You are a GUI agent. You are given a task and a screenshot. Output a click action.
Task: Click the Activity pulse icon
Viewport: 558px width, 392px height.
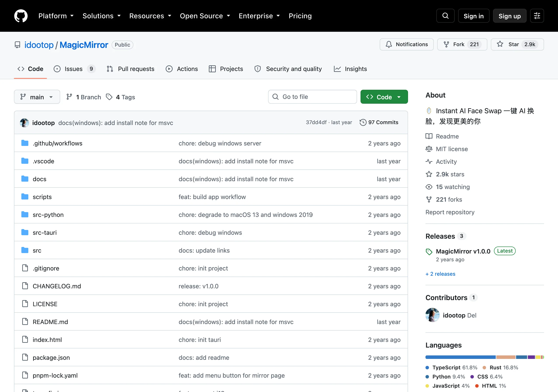429,162
